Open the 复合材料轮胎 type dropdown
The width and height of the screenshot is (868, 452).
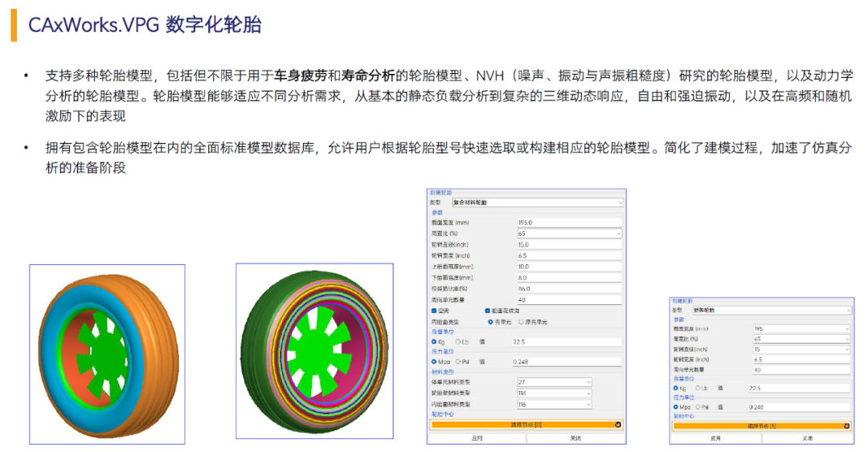point(538,202)
